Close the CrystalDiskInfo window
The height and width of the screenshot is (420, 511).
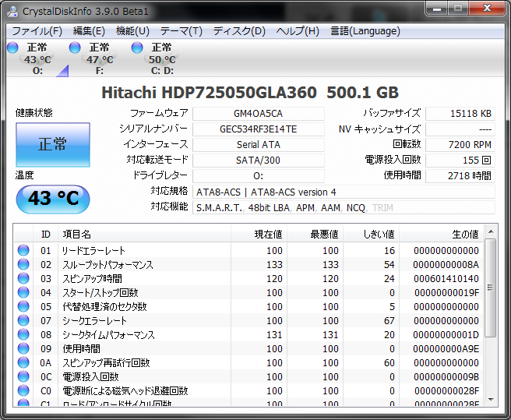tap(487, 9)
